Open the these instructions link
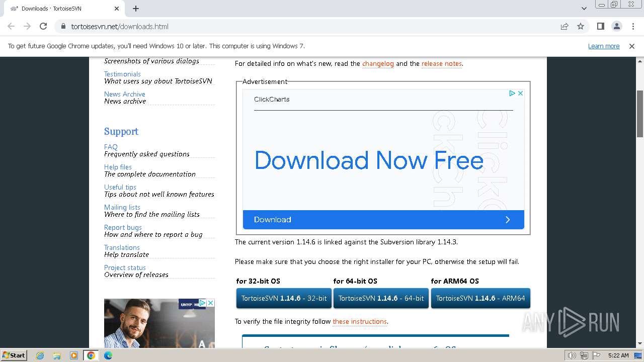Screen dimensions: 644x362 (360, 322)
